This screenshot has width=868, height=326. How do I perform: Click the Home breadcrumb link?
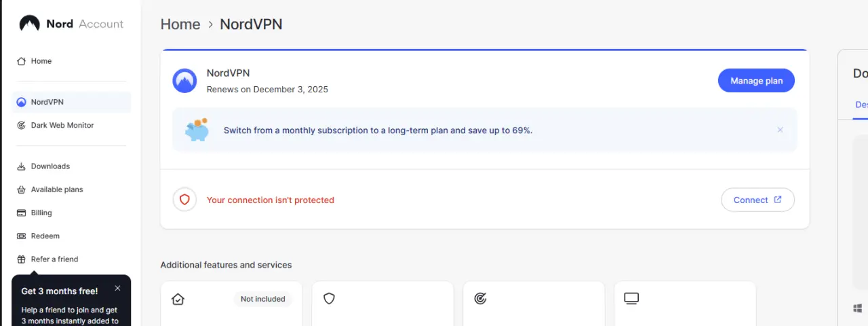tap(180, 24)
